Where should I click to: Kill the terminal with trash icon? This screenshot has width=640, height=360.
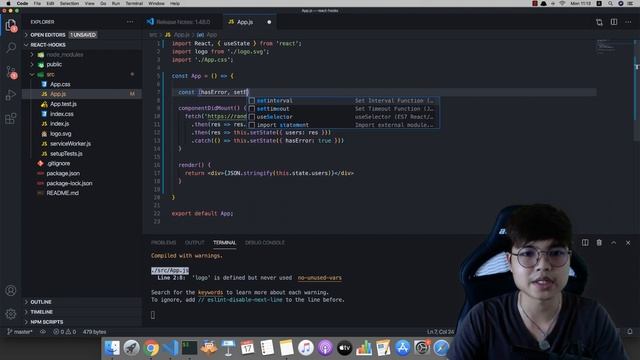(599, 242)
